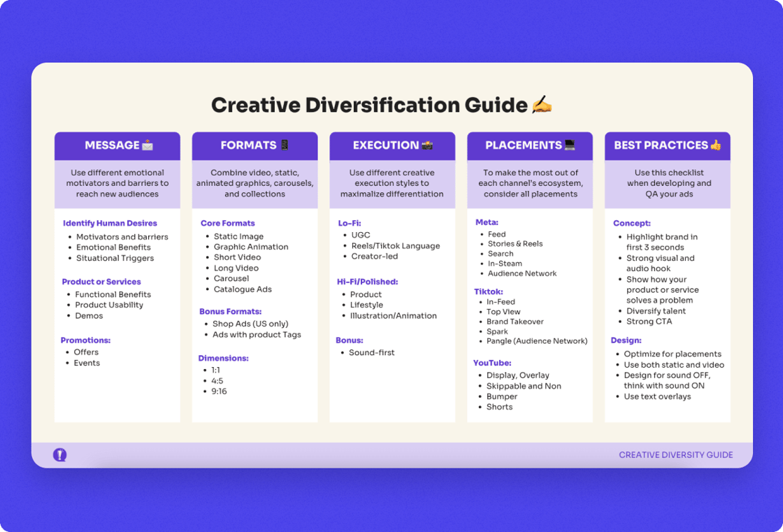
Task: Click the Identify Human Desires heading
Action: coord(110,223)
